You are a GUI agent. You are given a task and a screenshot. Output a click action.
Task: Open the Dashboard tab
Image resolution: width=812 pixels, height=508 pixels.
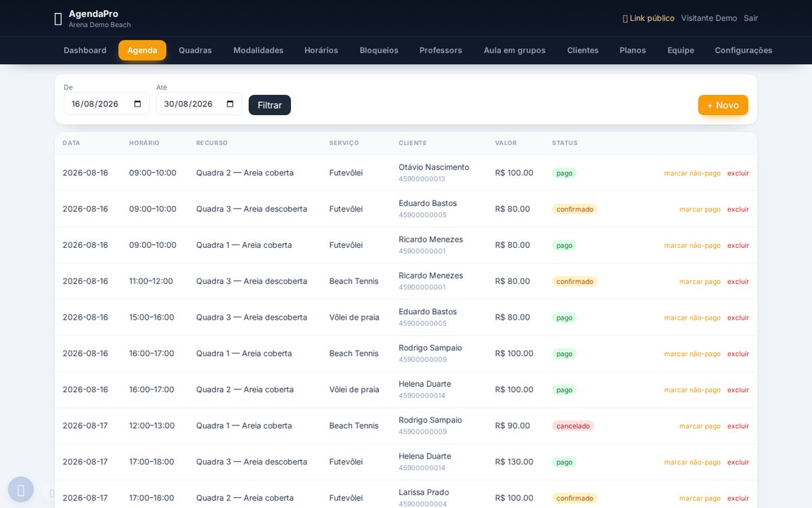point(85,50)
